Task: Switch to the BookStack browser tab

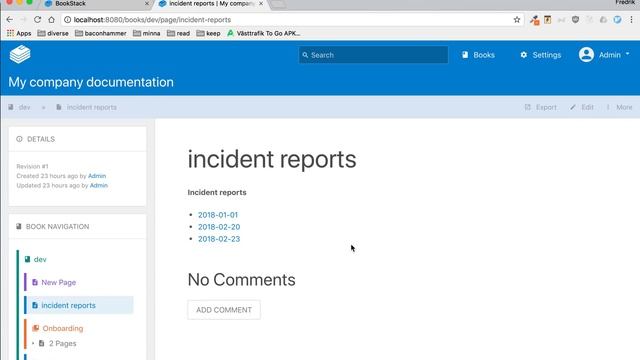Action: [x=96, y=4]
